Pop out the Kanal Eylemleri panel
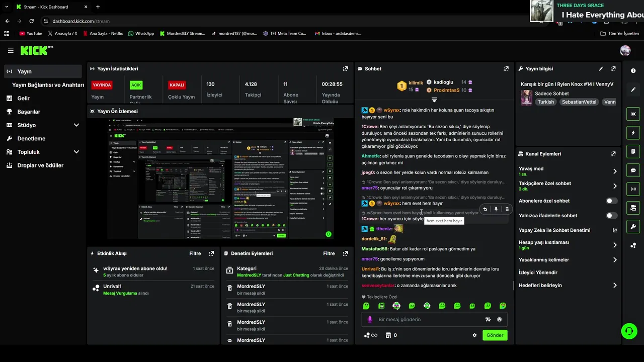The width and height of the screenshot is (644, 362). (x=613, y=154)
